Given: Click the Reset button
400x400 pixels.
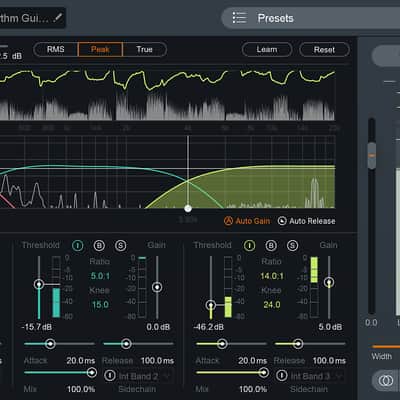Looking at the screenshot, I should click(324, 50).
